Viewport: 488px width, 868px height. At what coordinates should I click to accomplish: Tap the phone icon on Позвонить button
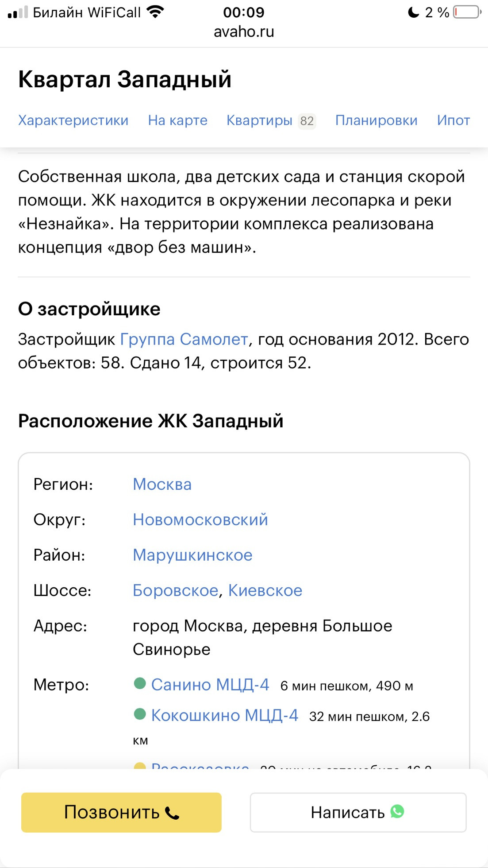[x=172, y=813]
